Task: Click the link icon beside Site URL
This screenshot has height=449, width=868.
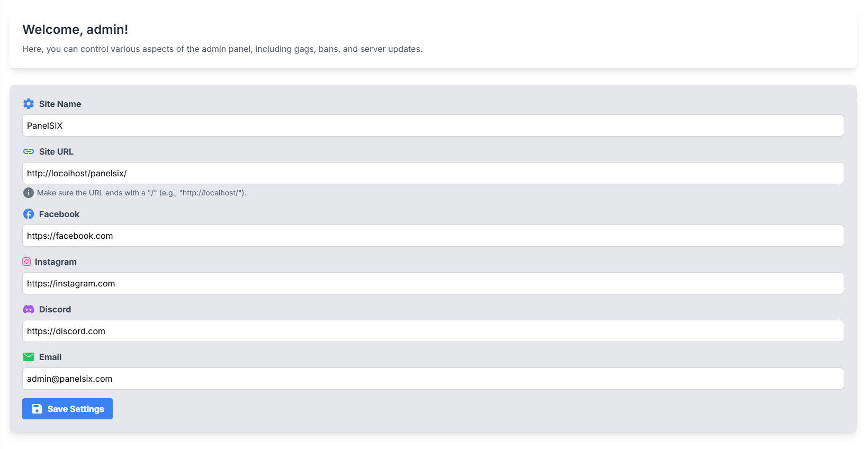Action: [29, 151]
